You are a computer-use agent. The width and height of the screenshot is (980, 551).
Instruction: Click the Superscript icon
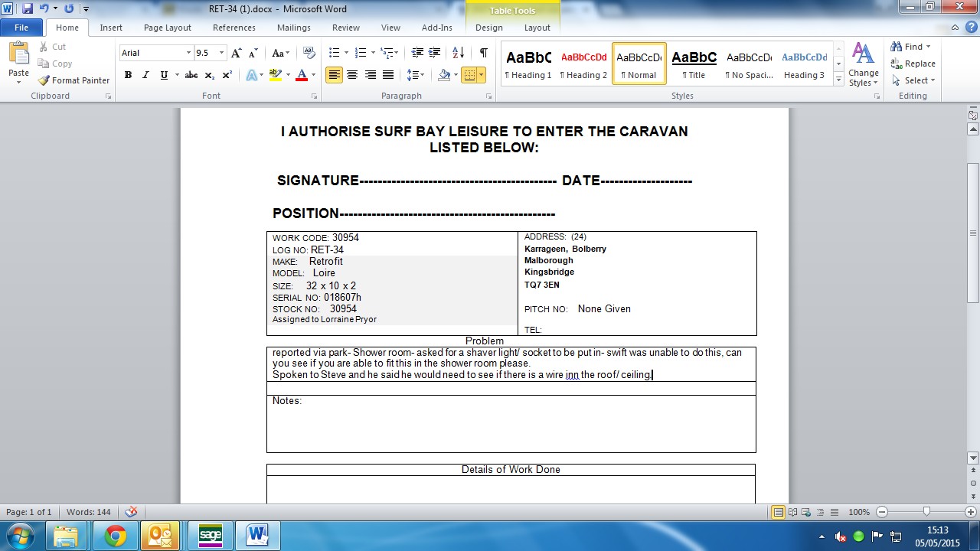coord(227,75)
